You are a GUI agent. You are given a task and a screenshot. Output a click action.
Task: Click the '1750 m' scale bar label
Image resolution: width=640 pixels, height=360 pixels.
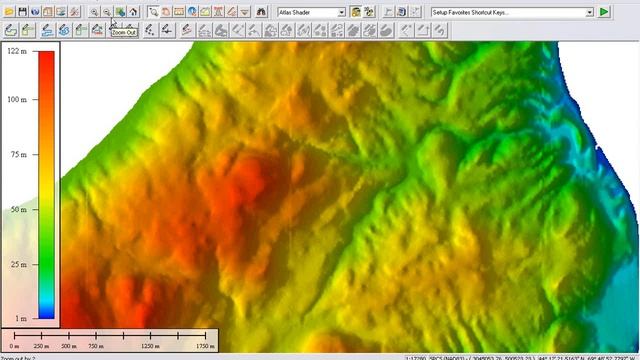[x=205, y=346]
